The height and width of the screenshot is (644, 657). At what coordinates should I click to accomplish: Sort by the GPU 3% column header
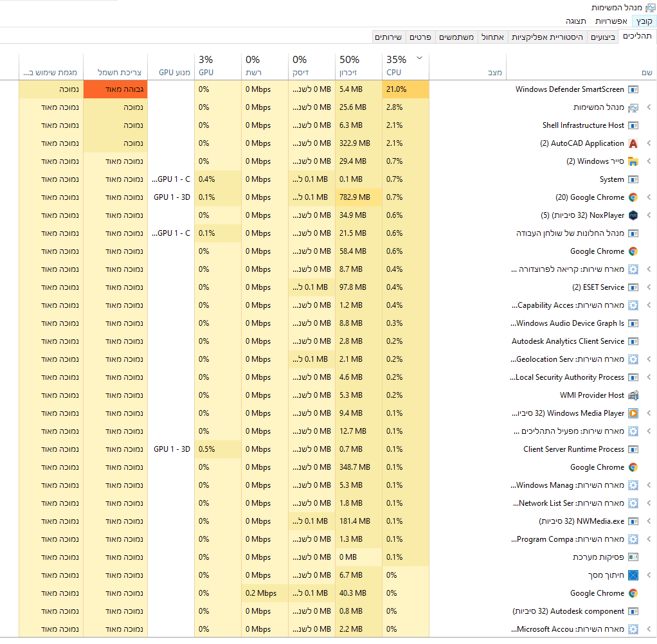point(217,66)
